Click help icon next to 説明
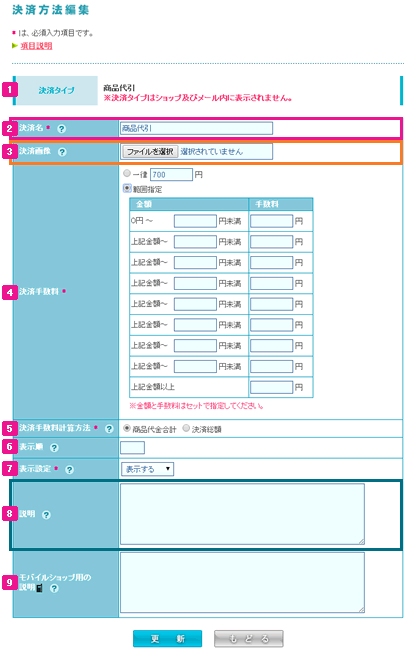This screenshot has width=405, height=656. tap(46, 515)
